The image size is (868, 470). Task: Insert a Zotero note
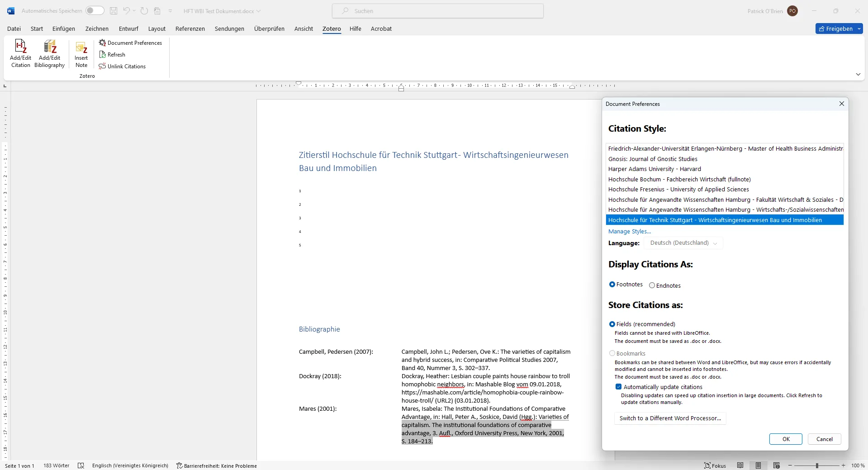pos(81,53)
